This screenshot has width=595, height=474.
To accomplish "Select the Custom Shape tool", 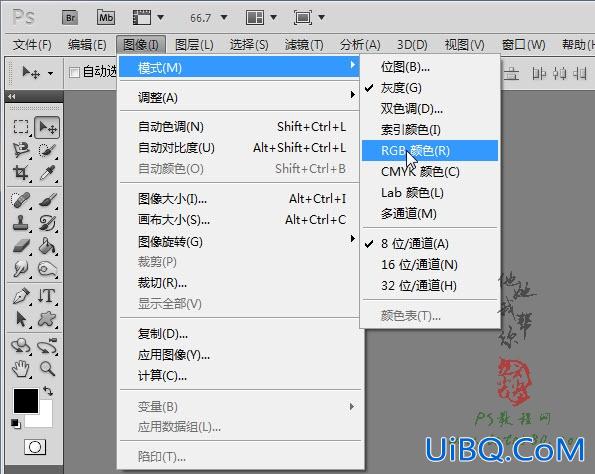I will tap(47, 319).
